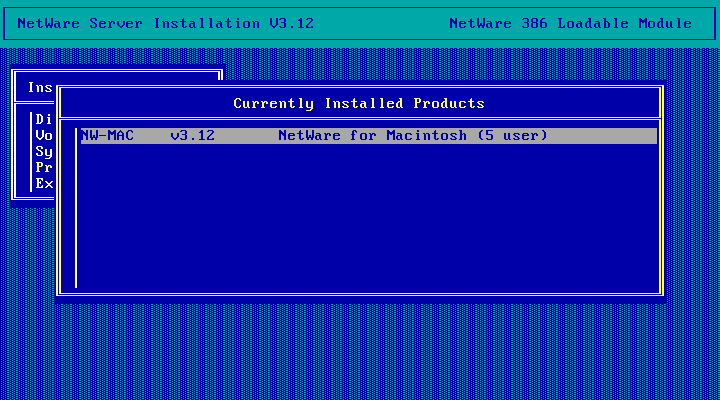Click 'NetWare 386 Loadable Module' header text
The height and width of the screenshot is (400, 720).
(x=570, y=23)
